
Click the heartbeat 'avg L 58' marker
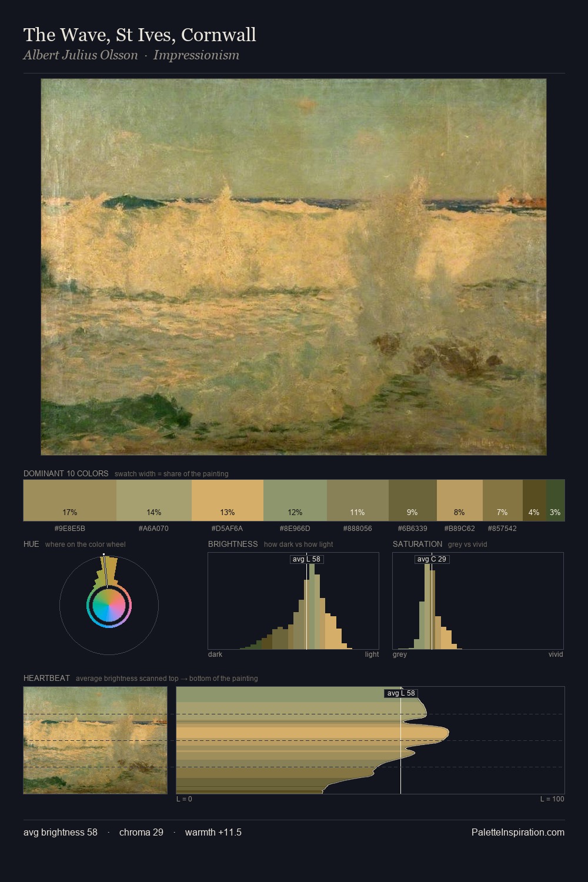(x=401, y=693)
